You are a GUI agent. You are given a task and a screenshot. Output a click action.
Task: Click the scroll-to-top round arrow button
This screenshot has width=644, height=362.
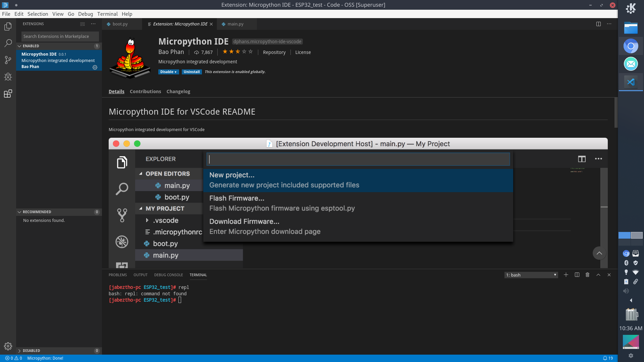[x=599, y=253]
